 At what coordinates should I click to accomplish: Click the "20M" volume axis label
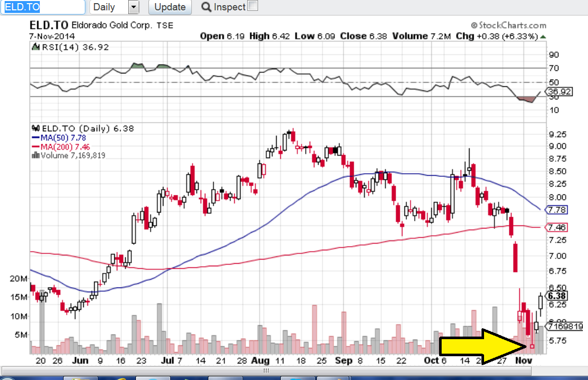coord(19,279)
